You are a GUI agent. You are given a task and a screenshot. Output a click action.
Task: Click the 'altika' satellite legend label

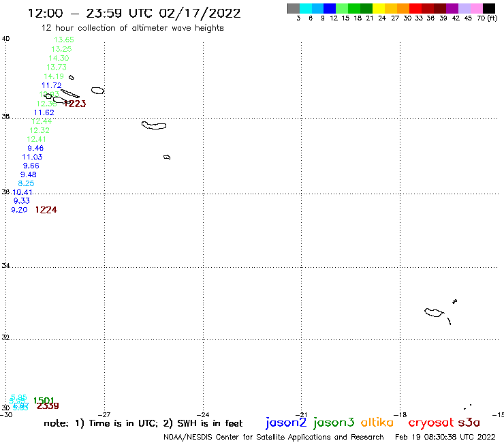(x=377, y=423)
